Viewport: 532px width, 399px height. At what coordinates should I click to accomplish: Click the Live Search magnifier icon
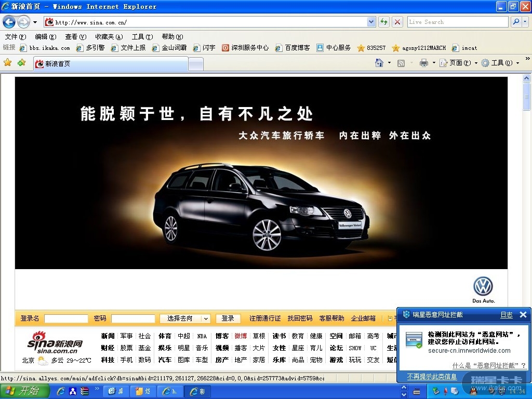click(x=516, y=22)
